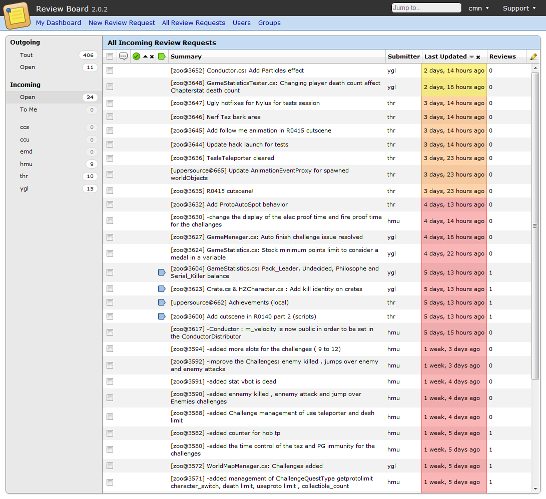
Task: Go to New Review Request
Action: click(122, 23)
